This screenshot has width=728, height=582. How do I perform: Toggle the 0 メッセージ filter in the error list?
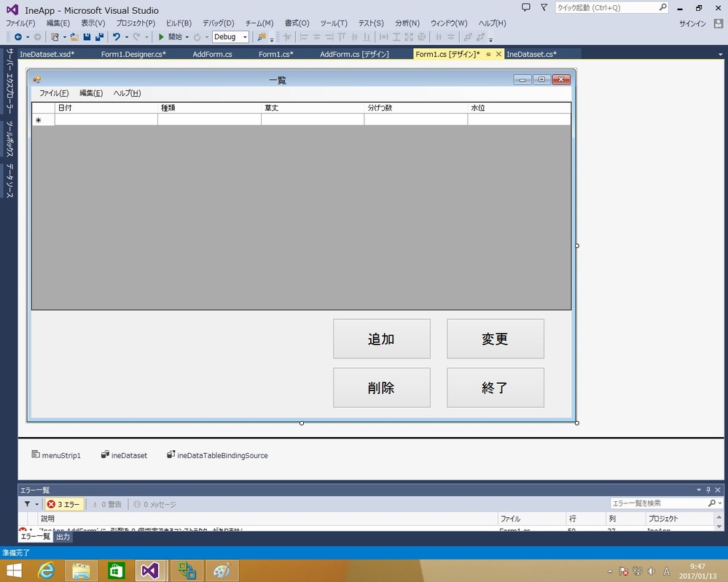point(154,503)
